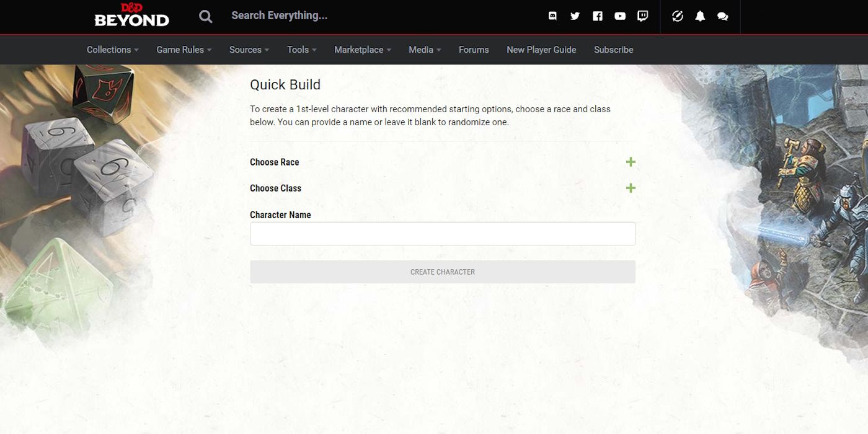Open the Discord icon link
The height and width of the screenshot is (434, 868).
pyautogui.click(x=552, y=15)
